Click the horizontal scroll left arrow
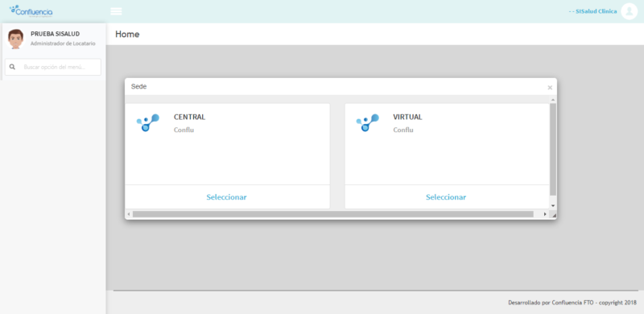Image resolution: width=644 pixels, height=314 pixels. [x=129, y=214]
